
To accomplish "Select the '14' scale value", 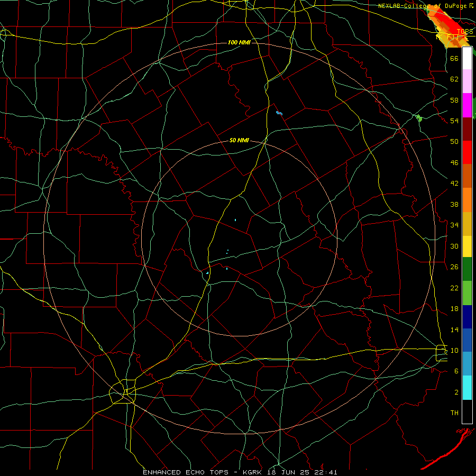I will pos(454,329).
